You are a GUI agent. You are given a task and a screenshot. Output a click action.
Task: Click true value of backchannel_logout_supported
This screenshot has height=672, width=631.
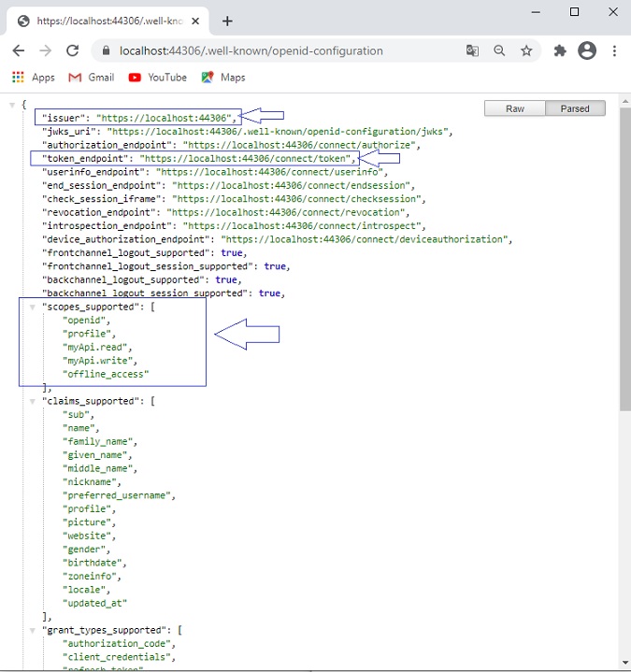[x=226, y=279]
